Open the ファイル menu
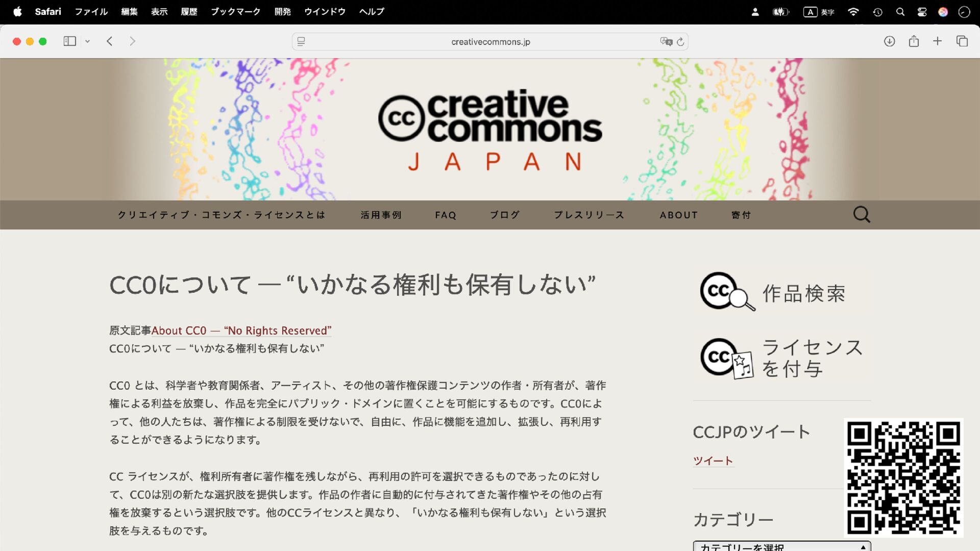980x551 pixels. 91,12
